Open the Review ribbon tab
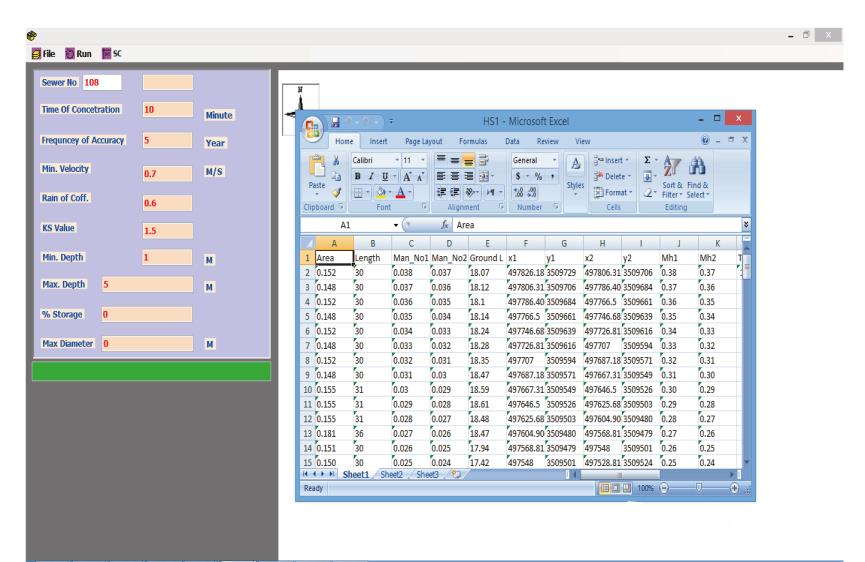Viewport: 865px width, 562px height. coord(548,141)
